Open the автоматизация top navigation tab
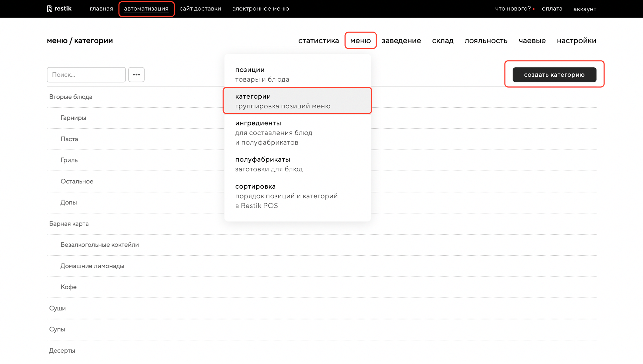Viewport: 643px width, 364px height. point(146,9)
